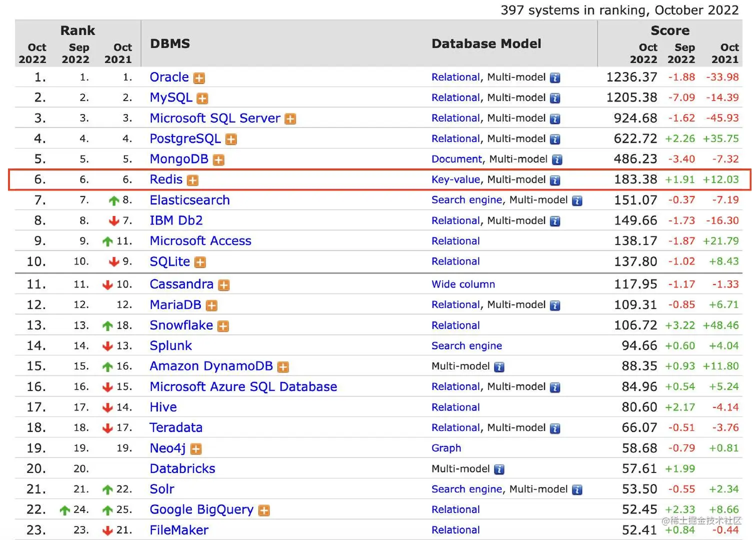This screenshot has height=540, width=756.
Task: Click info icon in Microsoft Azure SQL Database row
Action: 555,388
